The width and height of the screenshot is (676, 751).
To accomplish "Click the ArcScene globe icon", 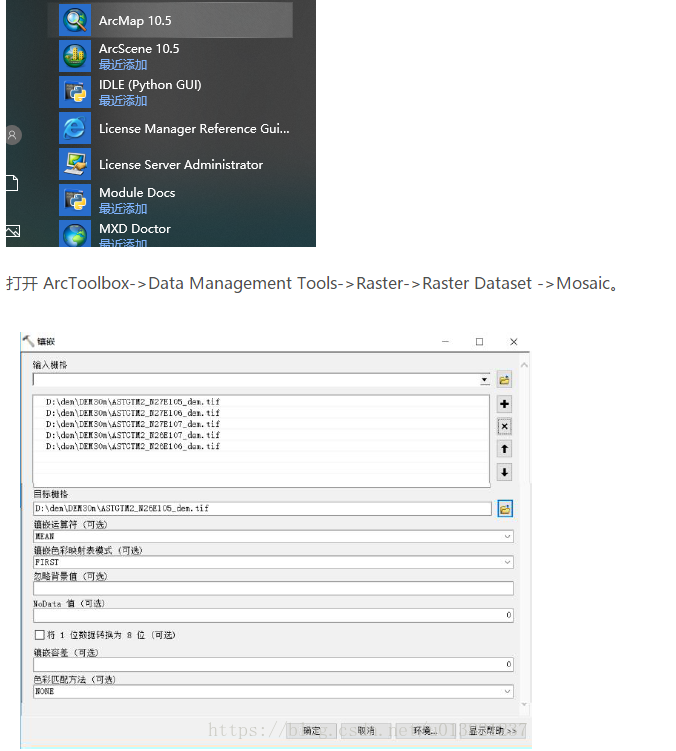I will [75, 56].
